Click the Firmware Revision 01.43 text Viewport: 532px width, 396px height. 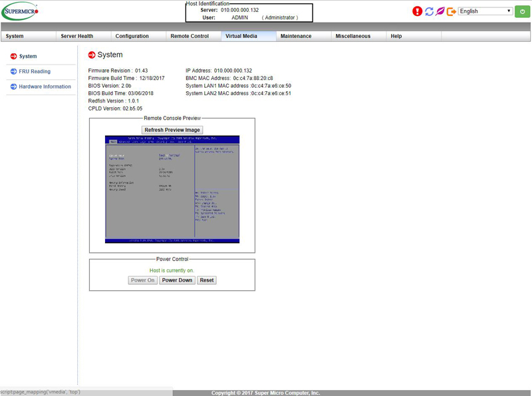tap(118, 71)
